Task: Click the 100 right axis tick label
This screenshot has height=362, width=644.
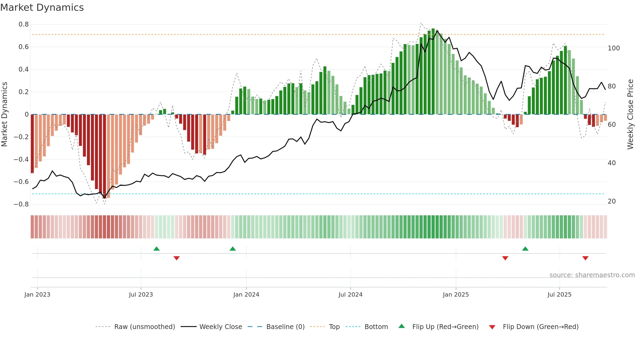Action: coord(614,48)
